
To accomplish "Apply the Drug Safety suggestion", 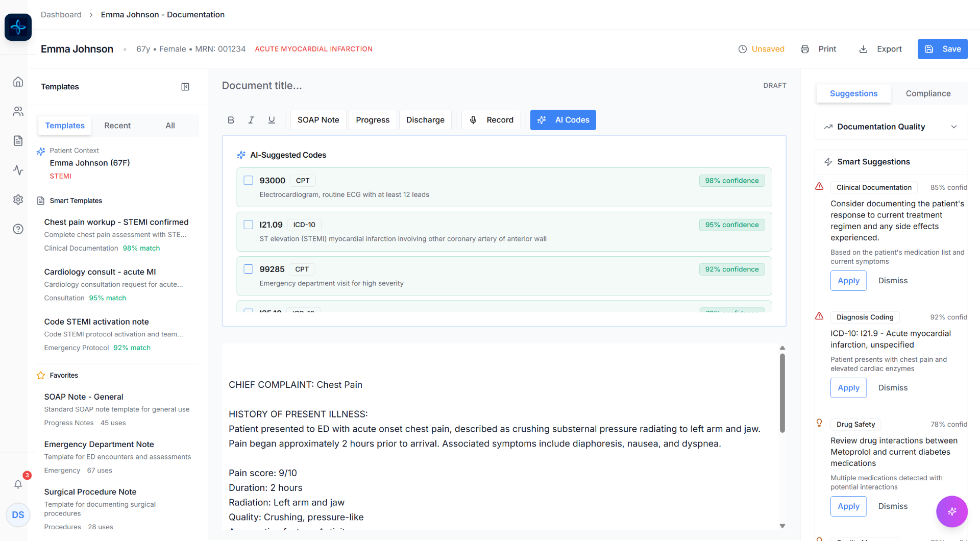I will pyautogui.click(x=848, y=506).
